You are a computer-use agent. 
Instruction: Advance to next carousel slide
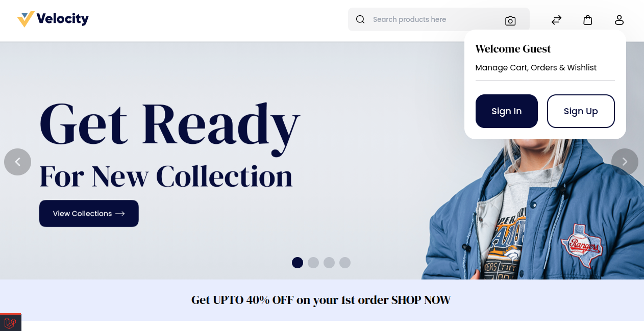[625, 162]
